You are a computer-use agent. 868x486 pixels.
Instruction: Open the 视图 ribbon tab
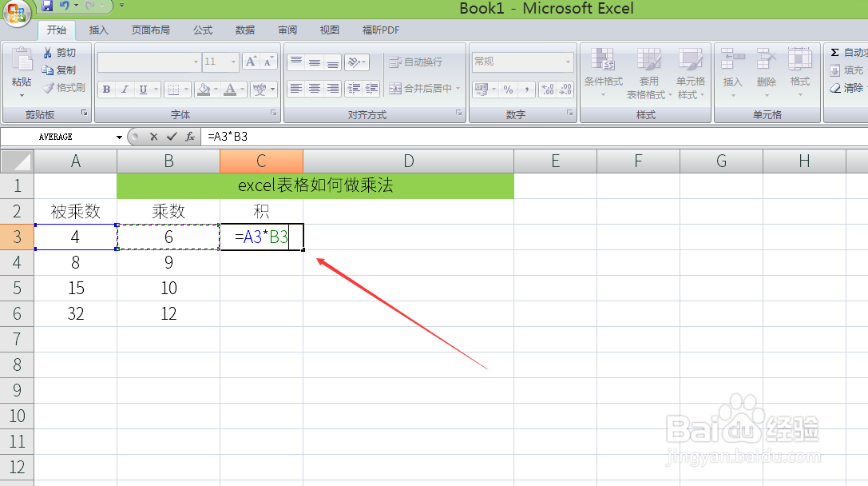(x=329, y=30)
